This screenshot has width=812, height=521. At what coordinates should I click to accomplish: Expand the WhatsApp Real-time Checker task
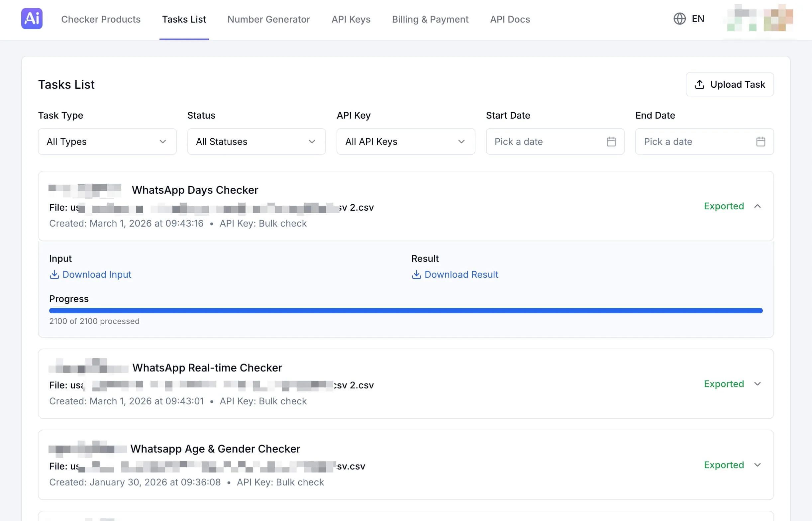point(758,384)
